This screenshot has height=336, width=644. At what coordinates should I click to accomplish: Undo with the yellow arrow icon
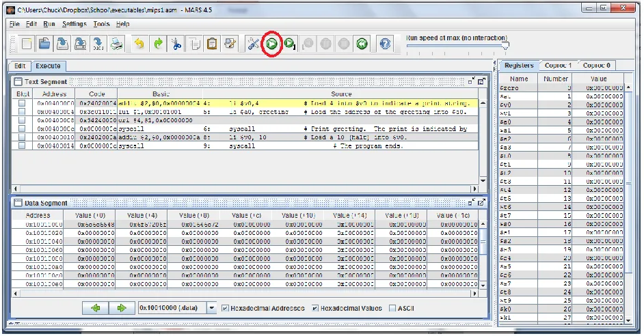139,44
